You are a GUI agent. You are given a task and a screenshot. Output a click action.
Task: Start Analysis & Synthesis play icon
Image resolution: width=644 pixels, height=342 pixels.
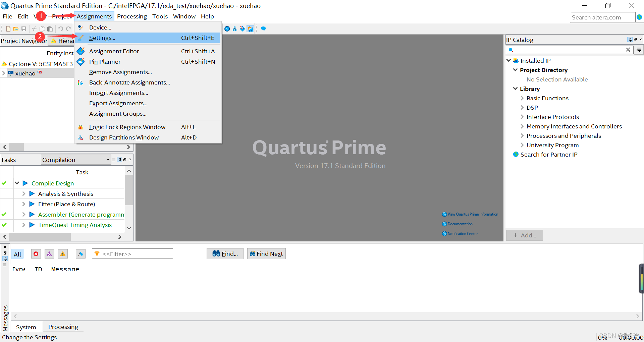32,193
